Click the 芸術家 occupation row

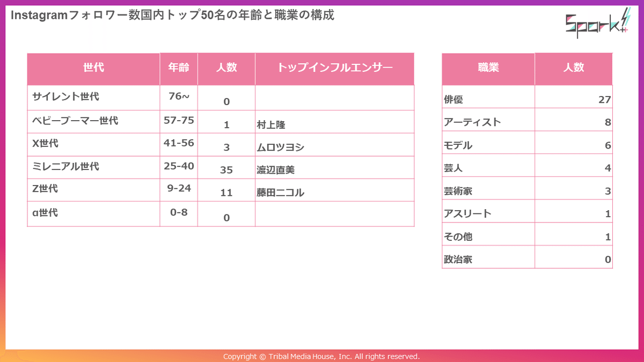click(527, 188)
